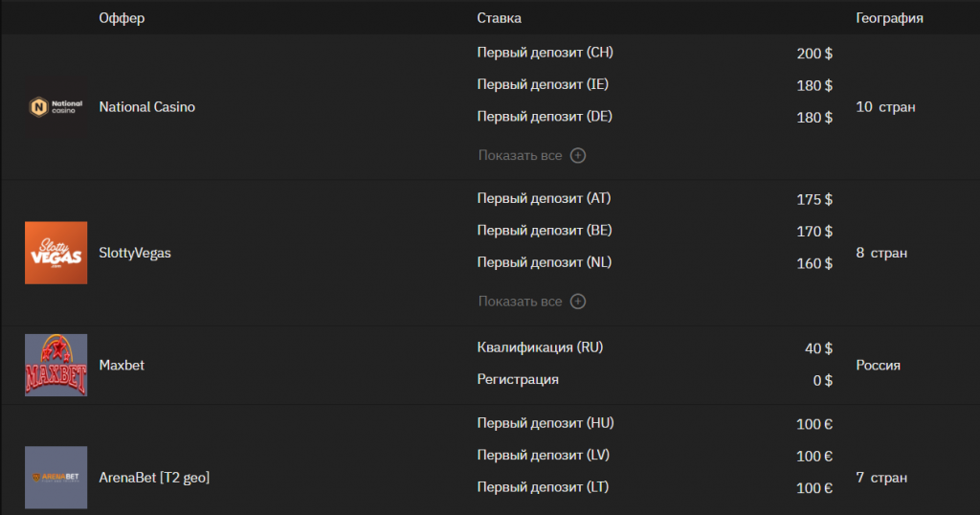
Task: View the 10 стран geography list
Action: pyautogui.click(x=885, y=107)
